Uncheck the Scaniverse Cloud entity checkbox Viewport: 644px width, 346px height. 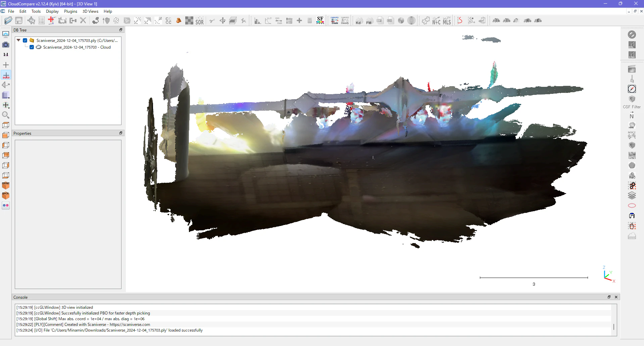point(32,47)
